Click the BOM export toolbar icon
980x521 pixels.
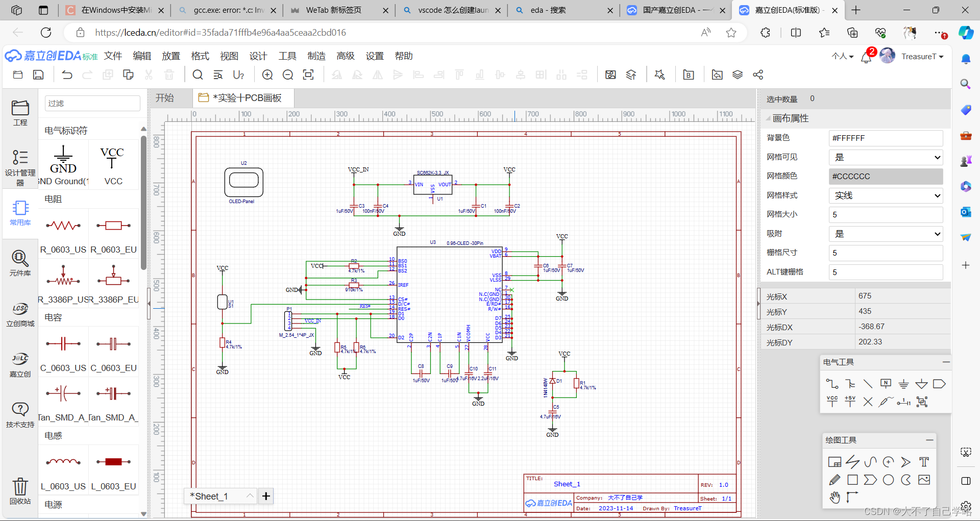click(x=688, y=75)
